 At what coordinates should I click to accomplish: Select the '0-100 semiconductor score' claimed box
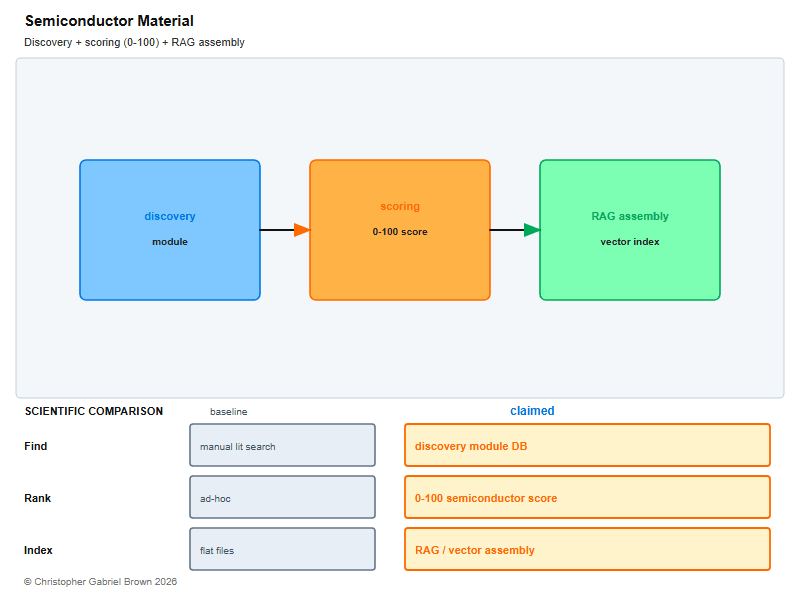point(587,497)
